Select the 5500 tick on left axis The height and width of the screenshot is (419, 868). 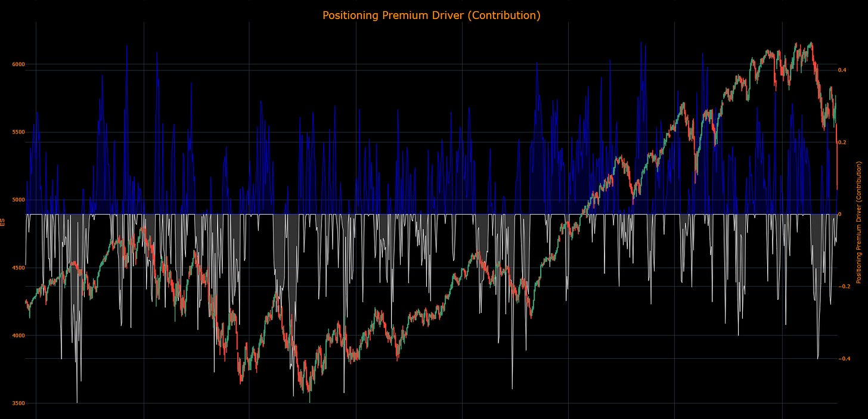[x=18, y=132]
